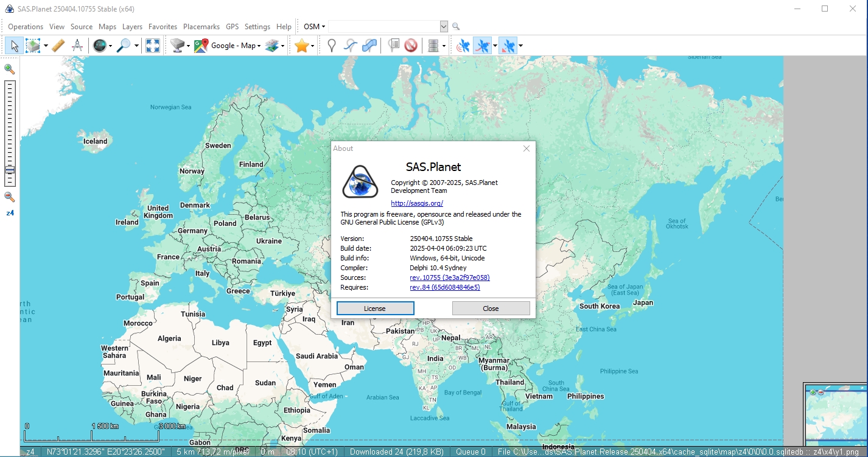The image size is (868, 457).
Task: Activate the distance measurement ruler tool
Action: [x=58, y=45]
